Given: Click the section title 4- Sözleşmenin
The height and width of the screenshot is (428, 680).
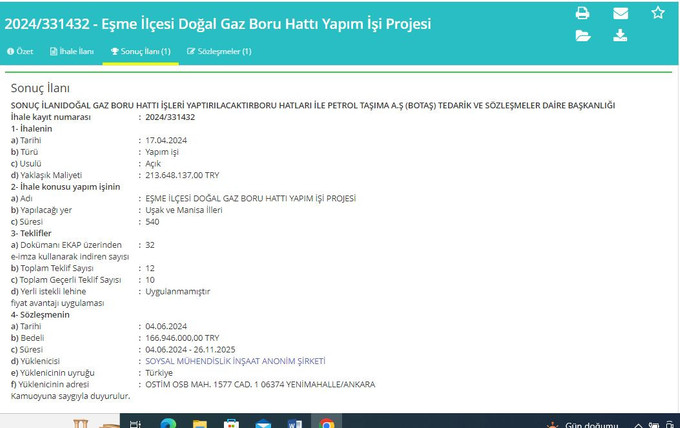Looking at the screenshot, I should (40, 315).
